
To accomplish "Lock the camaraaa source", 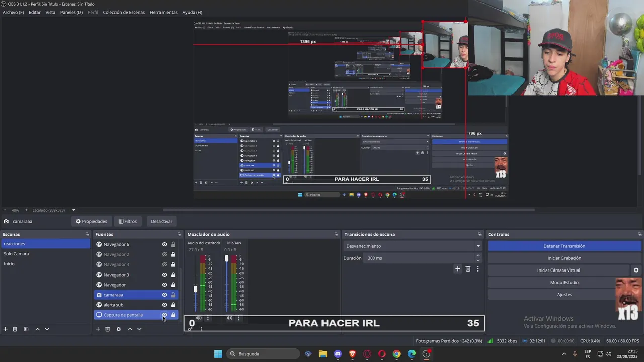I will pyautogui.click(x=173, y=295).
